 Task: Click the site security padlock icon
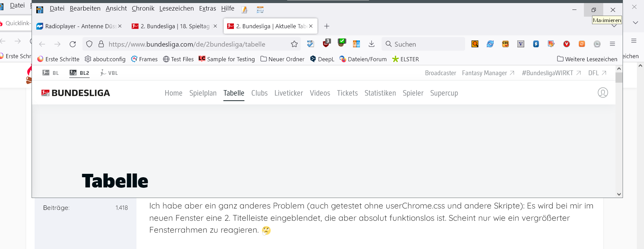click(101, 44)
